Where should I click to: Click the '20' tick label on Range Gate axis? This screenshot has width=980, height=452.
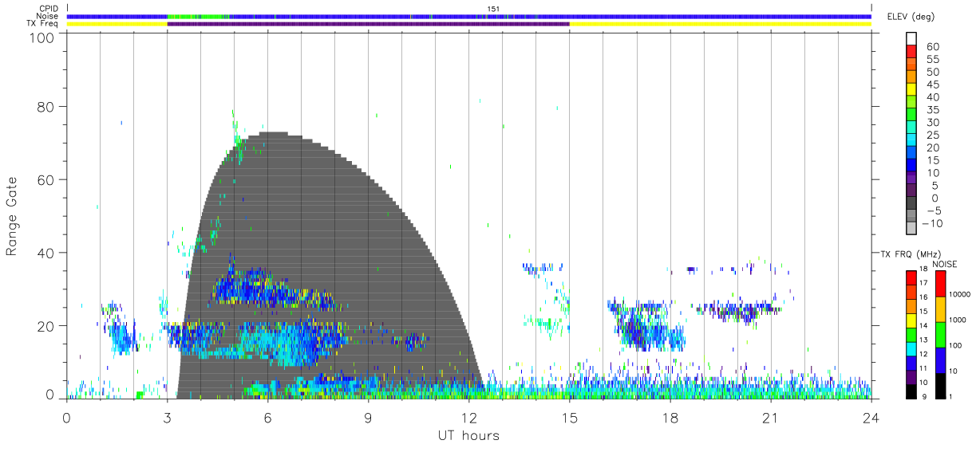point(48,326)
